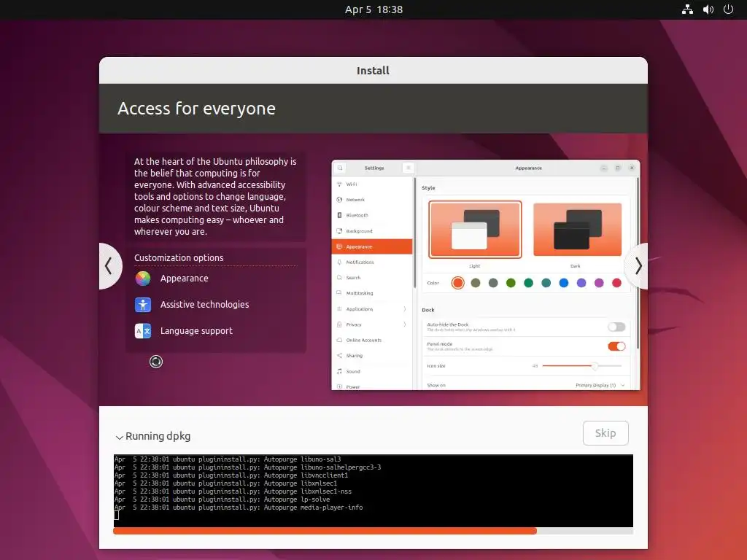
Task: Click the "Assistive technologies" text
Action: tap(204, 305)
